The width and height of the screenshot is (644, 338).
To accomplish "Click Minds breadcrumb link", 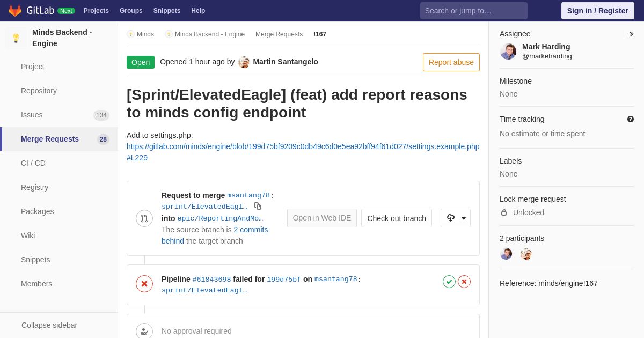I will tap(145, 34).
